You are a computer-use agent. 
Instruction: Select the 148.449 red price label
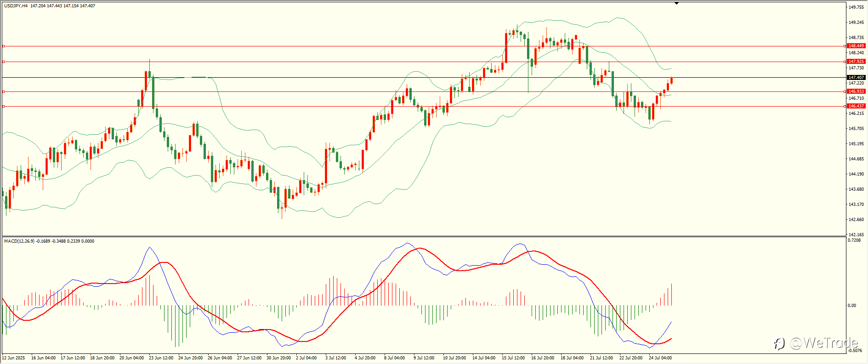pyautogui.click(x=856, y=46)
